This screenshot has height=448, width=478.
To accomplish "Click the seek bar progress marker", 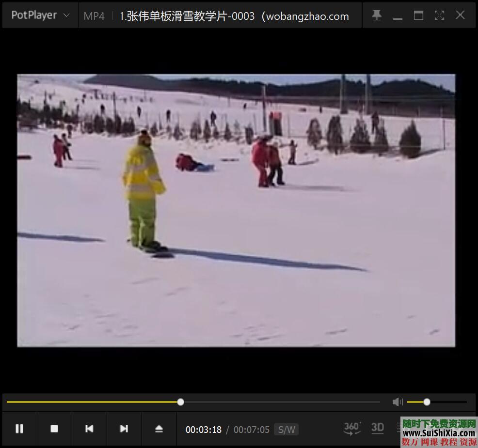I will point(180,402).
